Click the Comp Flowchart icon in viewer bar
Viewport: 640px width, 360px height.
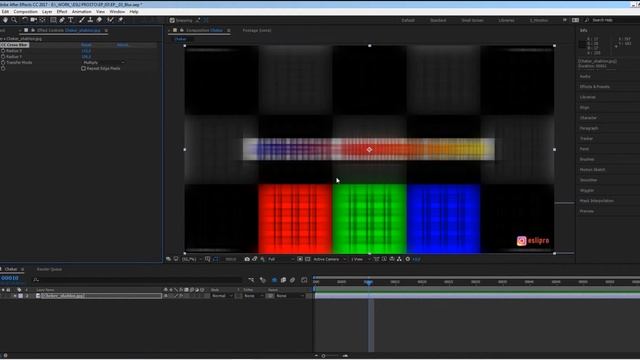(x=399, y=259)
